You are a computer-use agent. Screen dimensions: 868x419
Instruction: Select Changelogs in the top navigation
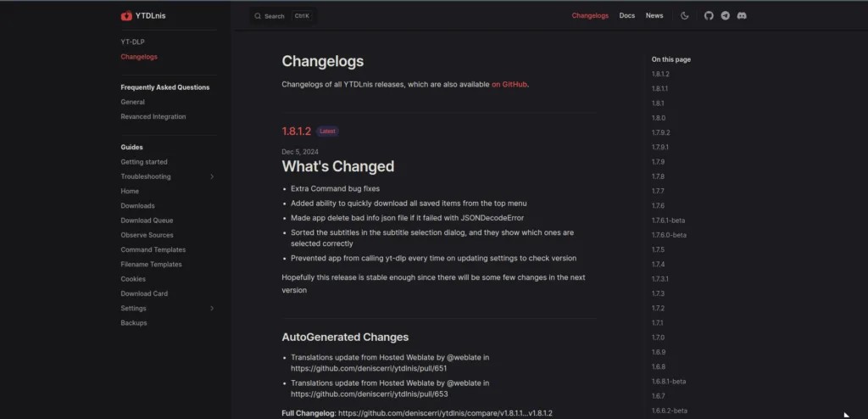click(x=590, y=15)
